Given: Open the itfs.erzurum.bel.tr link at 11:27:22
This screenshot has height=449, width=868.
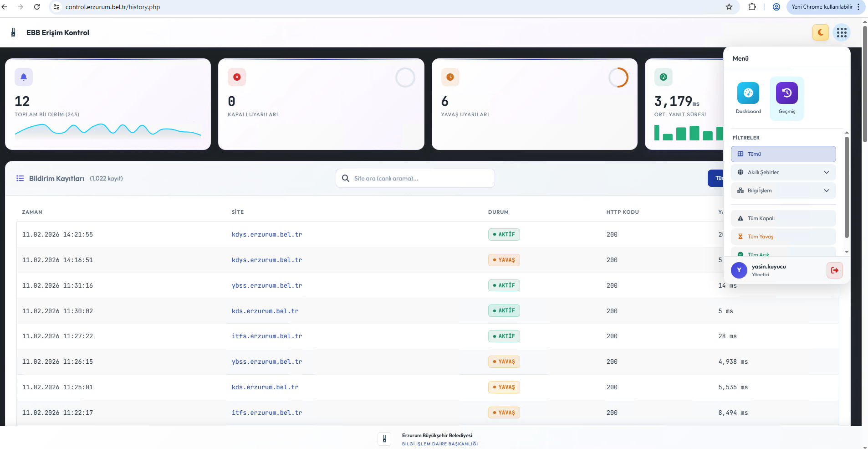Looking at the screenshot, I should pos(266,336).
